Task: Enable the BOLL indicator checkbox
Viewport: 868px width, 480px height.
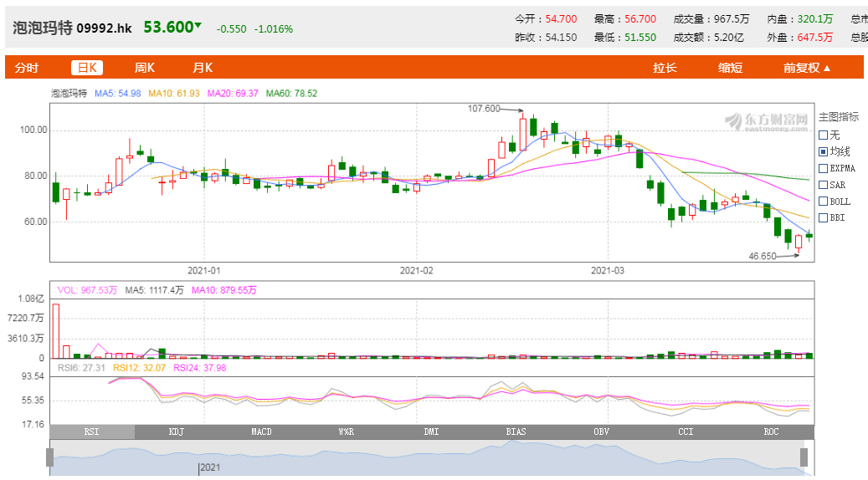Action: [823, 202]
